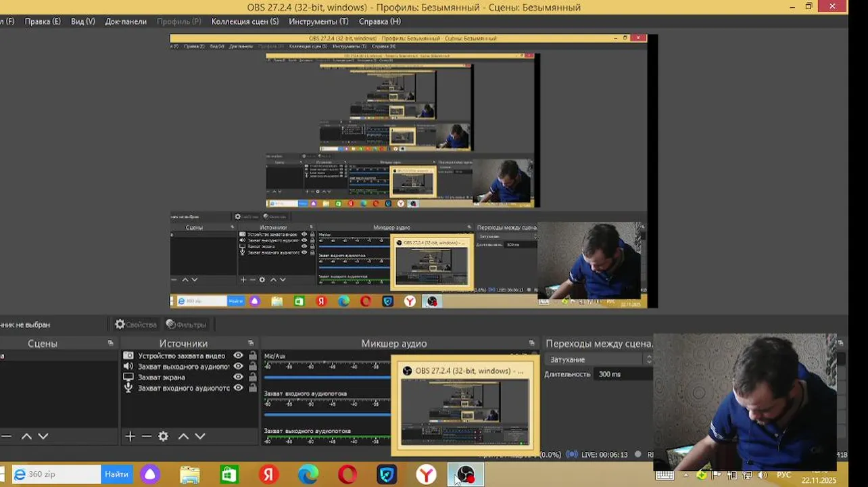Move selected scene up
Screen dimensions: 868x487
point(26,436)
